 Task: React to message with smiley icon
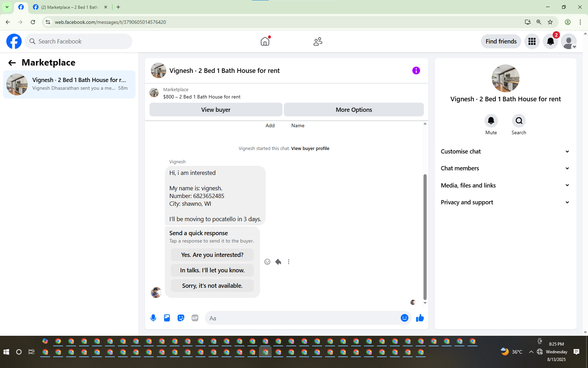(267, 262)
